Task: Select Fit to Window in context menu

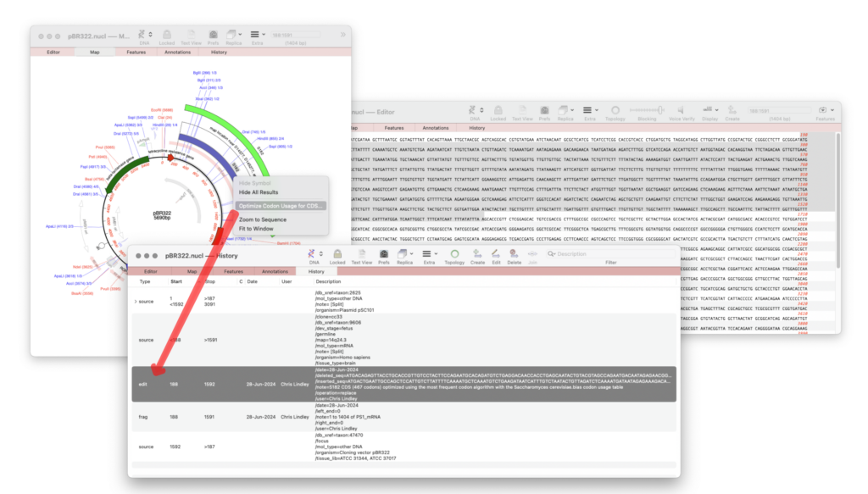Action: (x=256, y=229)
